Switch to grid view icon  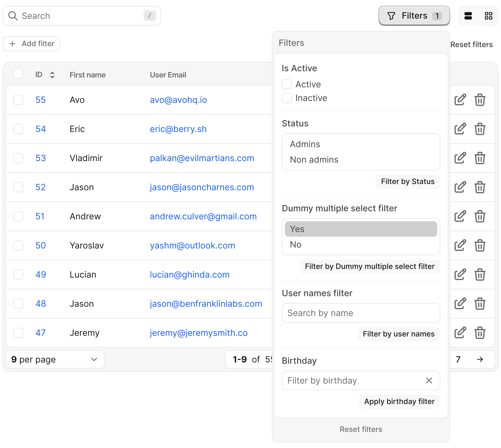point(488,16)
